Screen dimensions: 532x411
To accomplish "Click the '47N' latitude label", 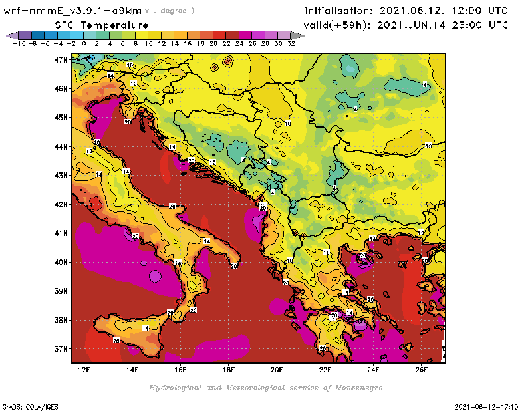I will tap(61, 60).
